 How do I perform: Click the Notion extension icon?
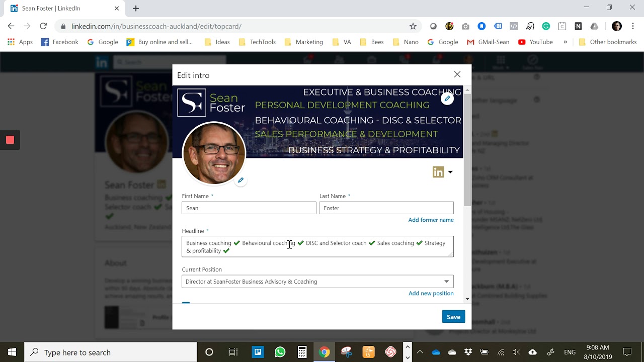[x=578, y=26]
